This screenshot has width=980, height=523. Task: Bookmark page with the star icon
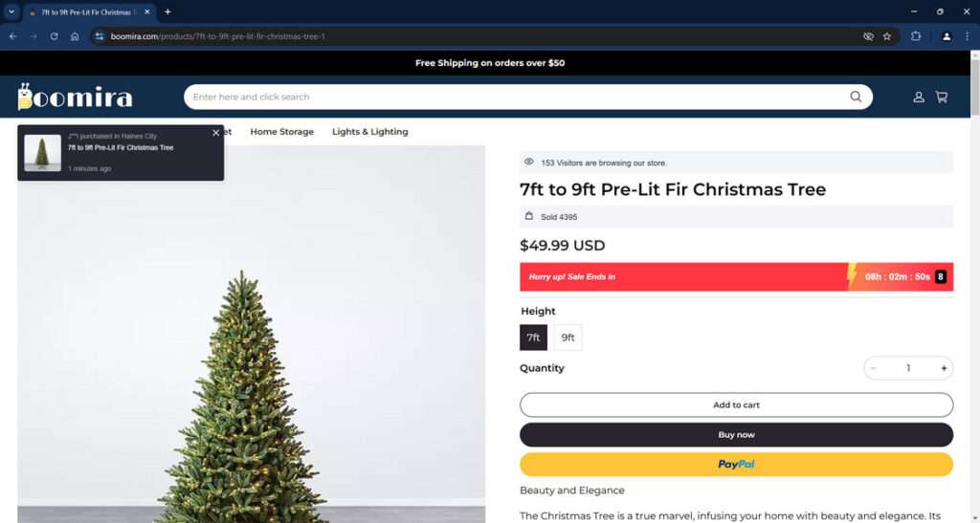click(887, 36)
